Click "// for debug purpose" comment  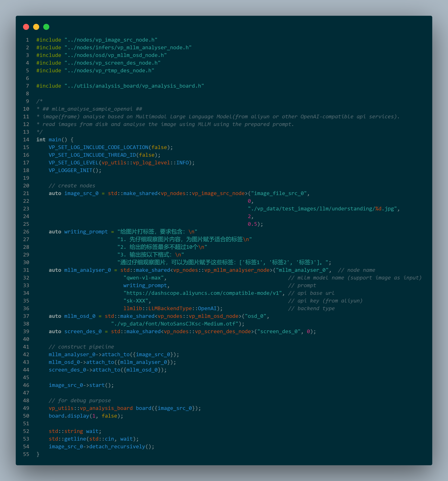pos(80,400)
